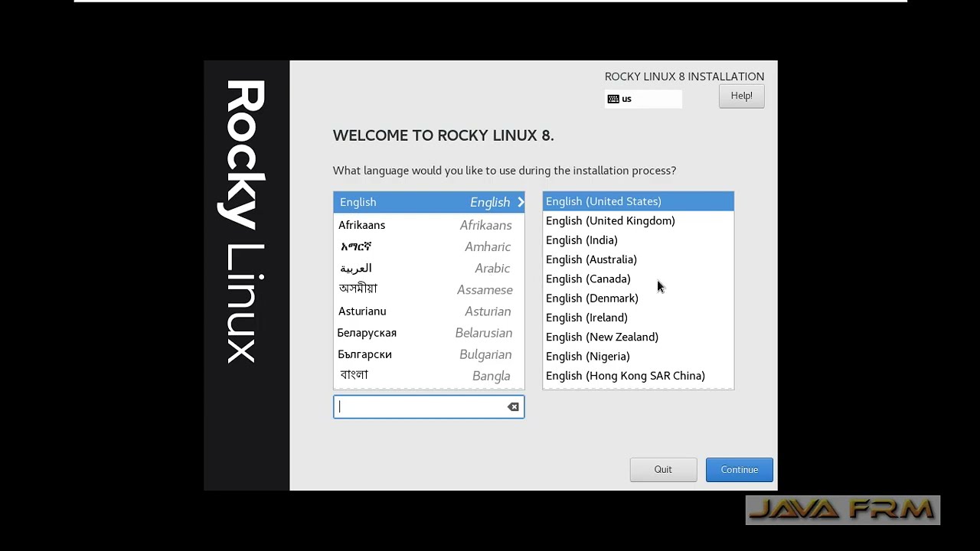This screenshot has height=551, width=980.
Task: Choose English (Ireland) locale
Action: pyautogui.click(x=638, y=318)
